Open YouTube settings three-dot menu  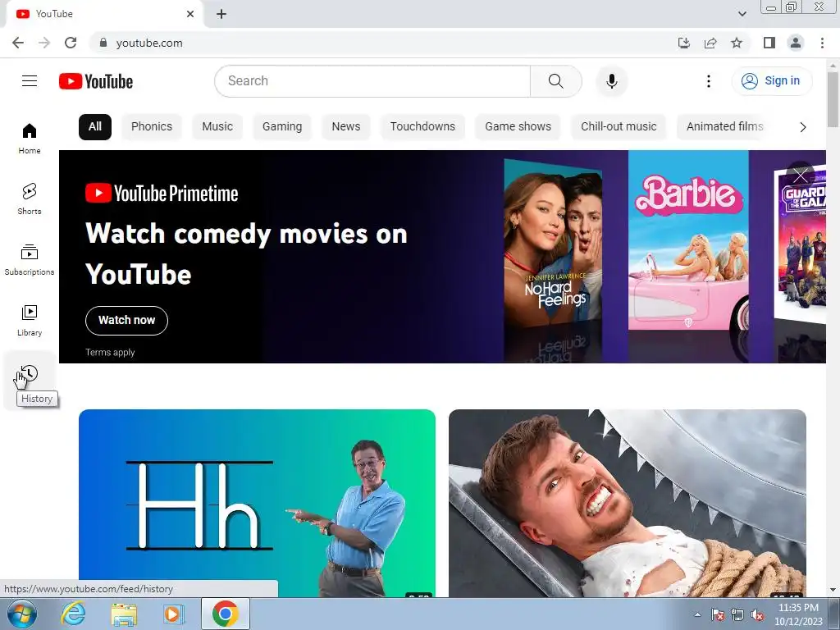(x=708, y=81)
